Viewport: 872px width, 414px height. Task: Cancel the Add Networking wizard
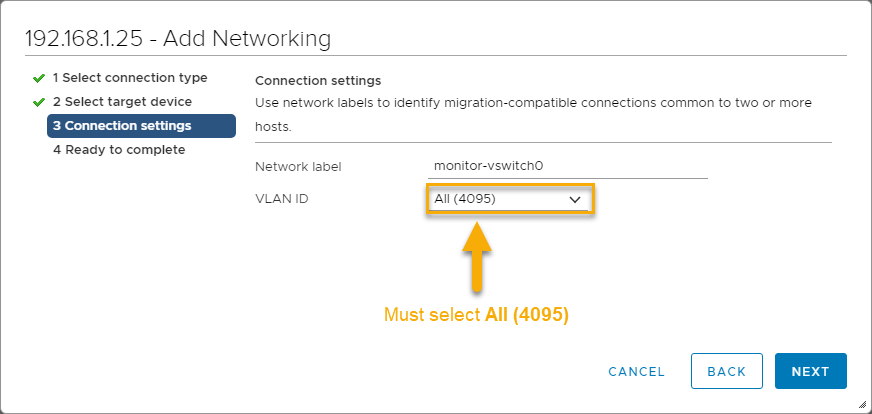(636, 371)
